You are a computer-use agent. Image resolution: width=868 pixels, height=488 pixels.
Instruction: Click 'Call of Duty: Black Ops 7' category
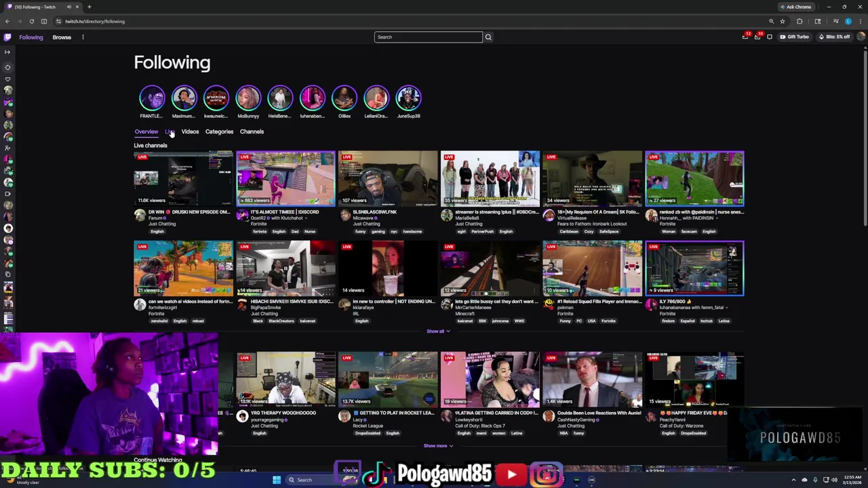pos(480,426)
